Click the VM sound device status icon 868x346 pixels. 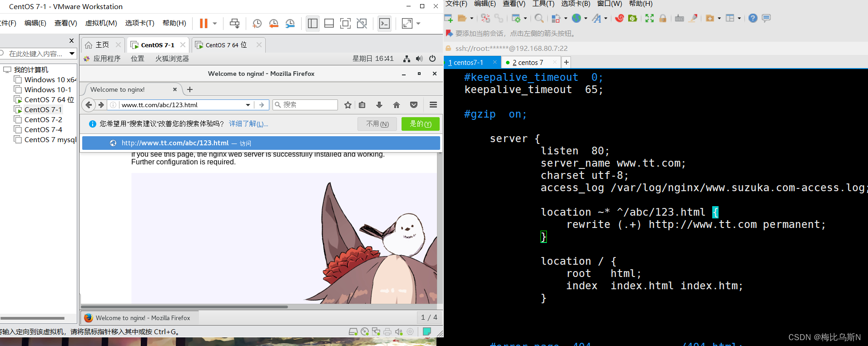coord(399,331)
